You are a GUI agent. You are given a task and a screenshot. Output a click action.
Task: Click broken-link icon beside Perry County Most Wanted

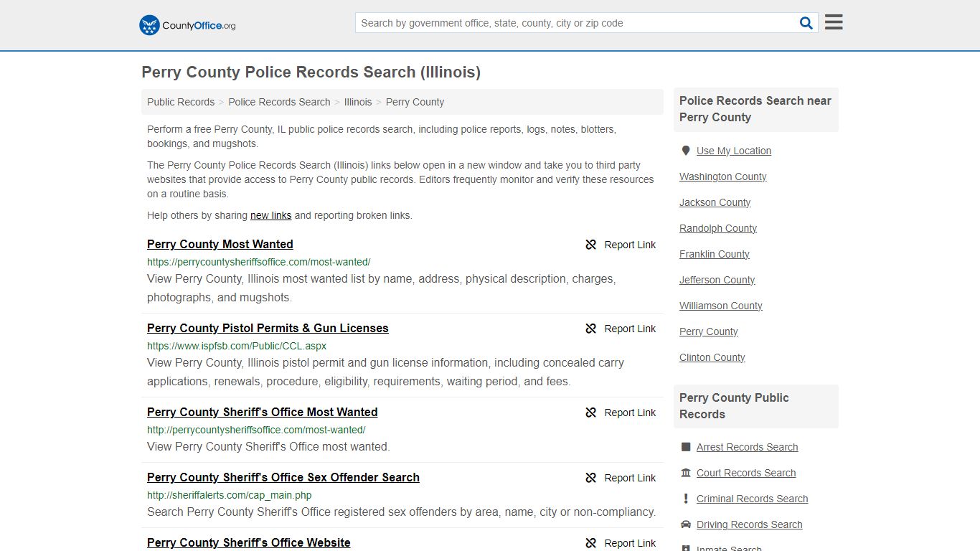pyautogui.click(x=591, y=245)
